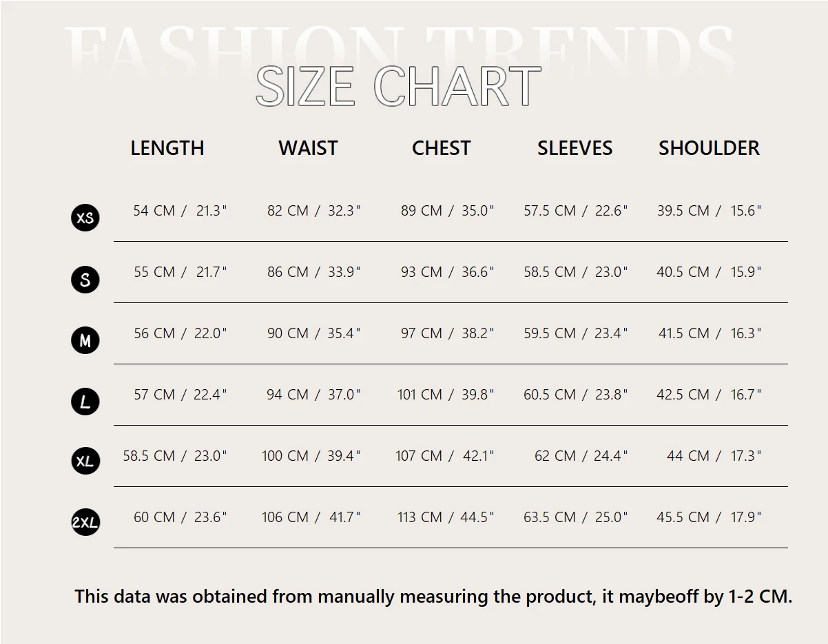Click the M size badge

(85, 340)
